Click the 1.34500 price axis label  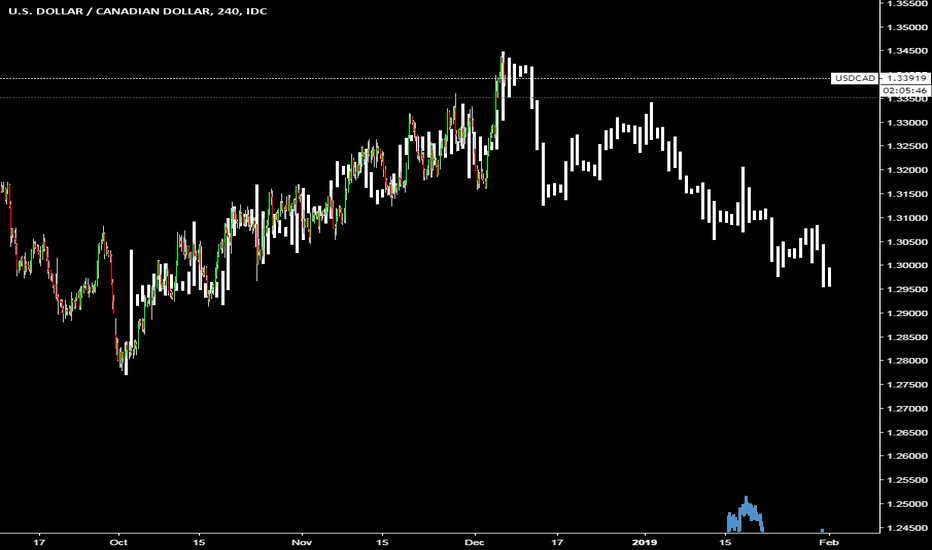907,51
